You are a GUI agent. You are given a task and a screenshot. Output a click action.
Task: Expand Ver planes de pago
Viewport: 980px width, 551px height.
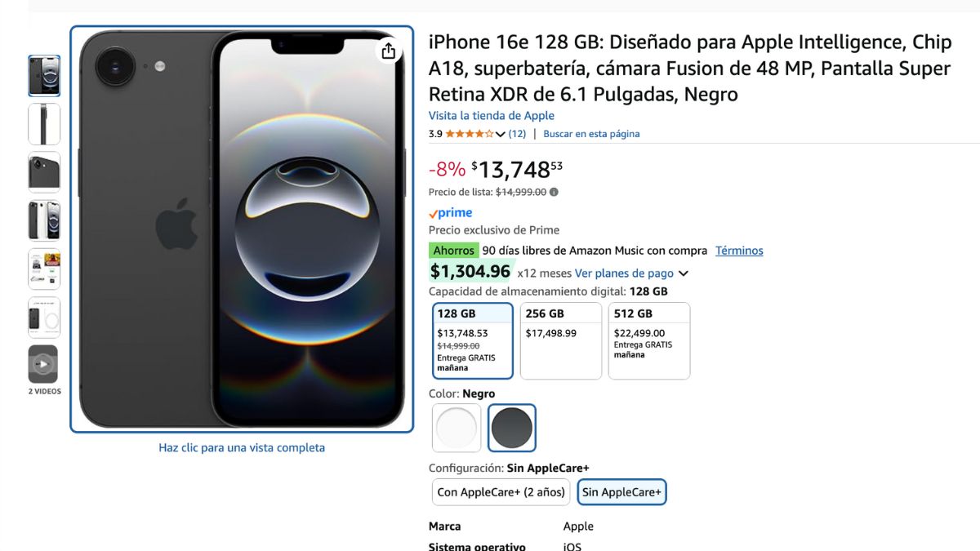[x=631, y=273]
